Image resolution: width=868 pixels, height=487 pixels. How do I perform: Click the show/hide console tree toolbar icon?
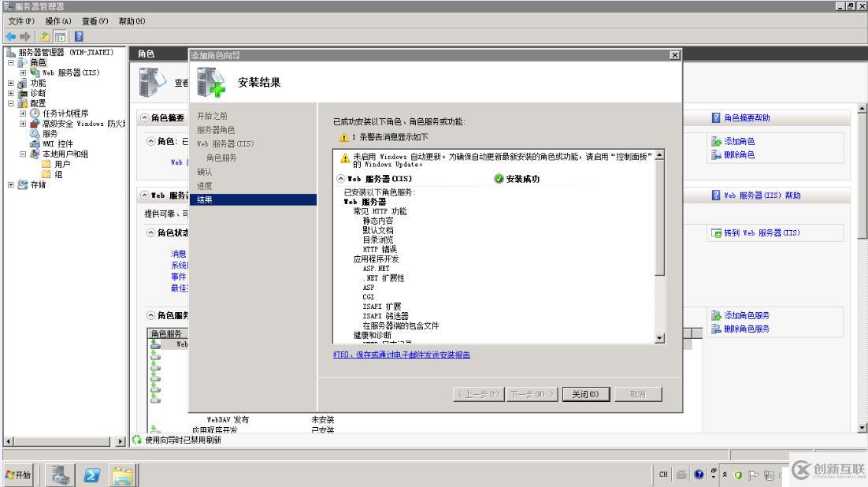(x=60, y=36)
